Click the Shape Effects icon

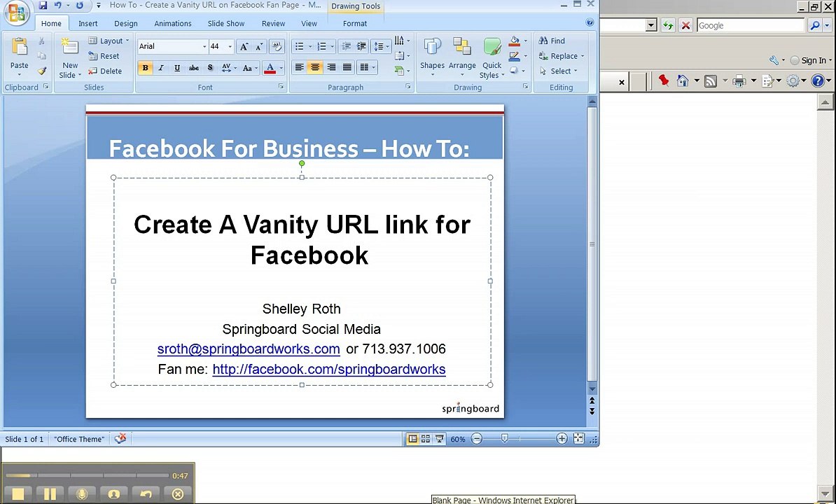(x=515, y=70)
